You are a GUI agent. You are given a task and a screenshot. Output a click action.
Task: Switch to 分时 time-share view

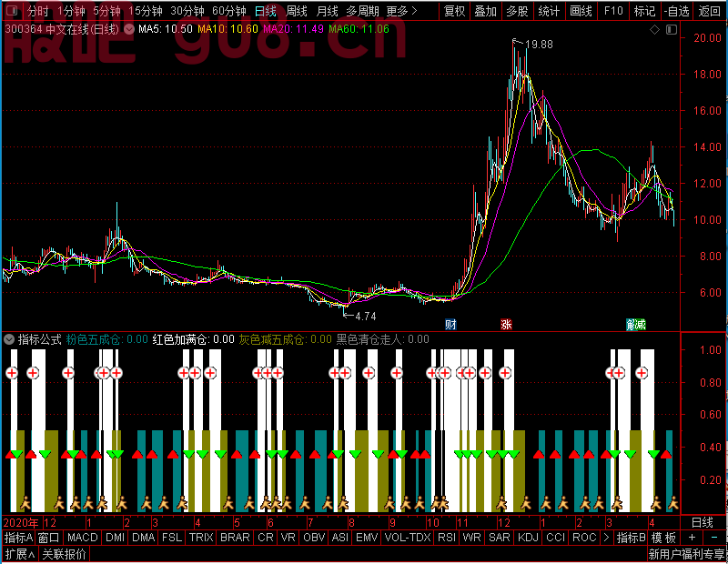[x=37, y=11]
